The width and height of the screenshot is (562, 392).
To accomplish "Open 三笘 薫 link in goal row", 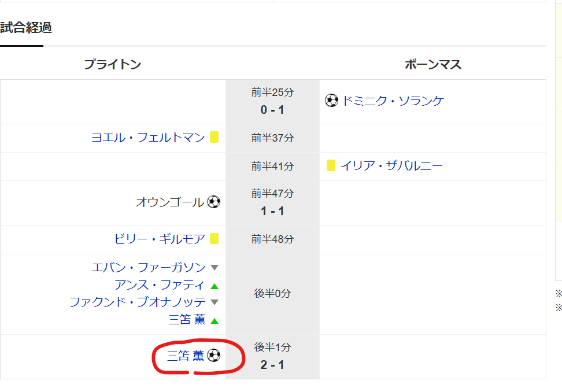I will (x=185, y=356).
